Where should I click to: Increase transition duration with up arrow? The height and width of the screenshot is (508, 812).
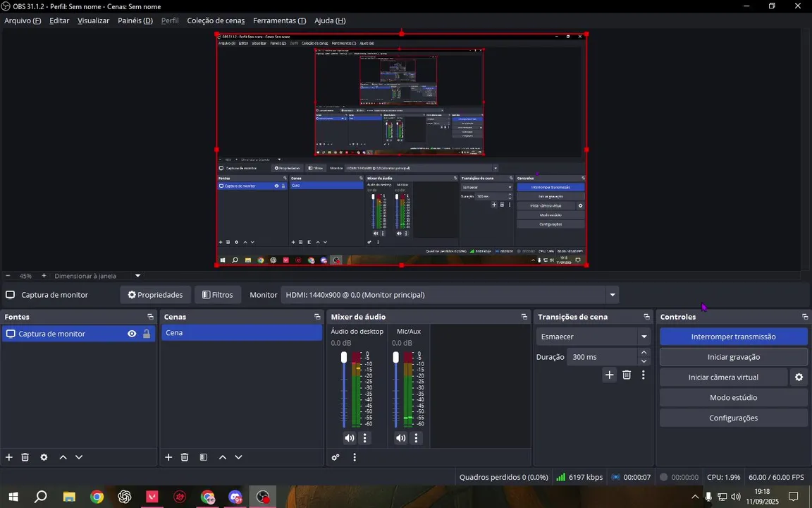(x=644, y=353)
